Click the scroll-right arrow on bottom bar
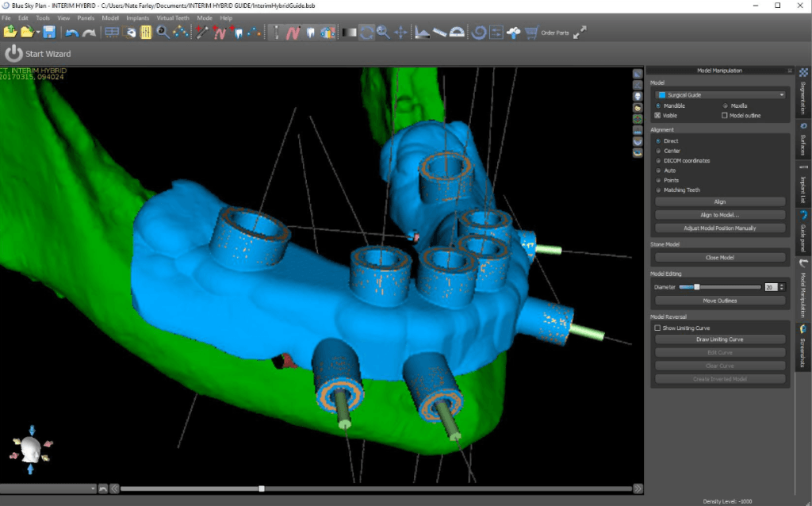Image resolution: width=812 pixels, height=506 pixels. pyautogui.click(x=638, y=489)
